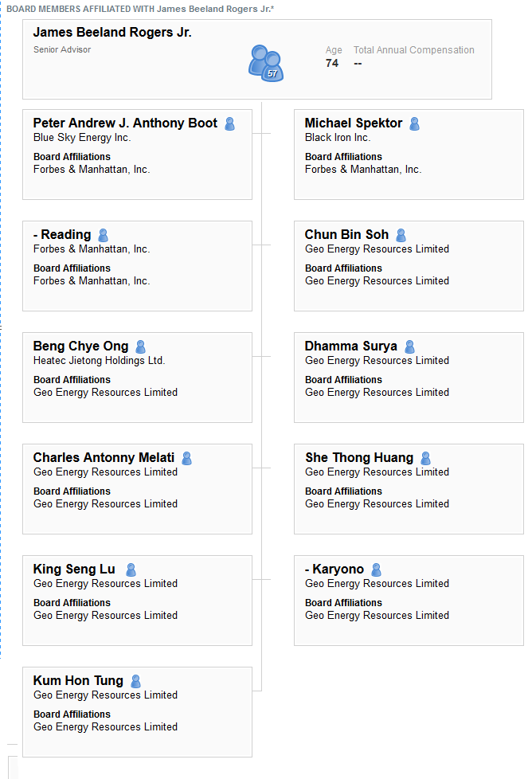Click profile icon beside Charles Antonny Melati

[x=187, y=458]
